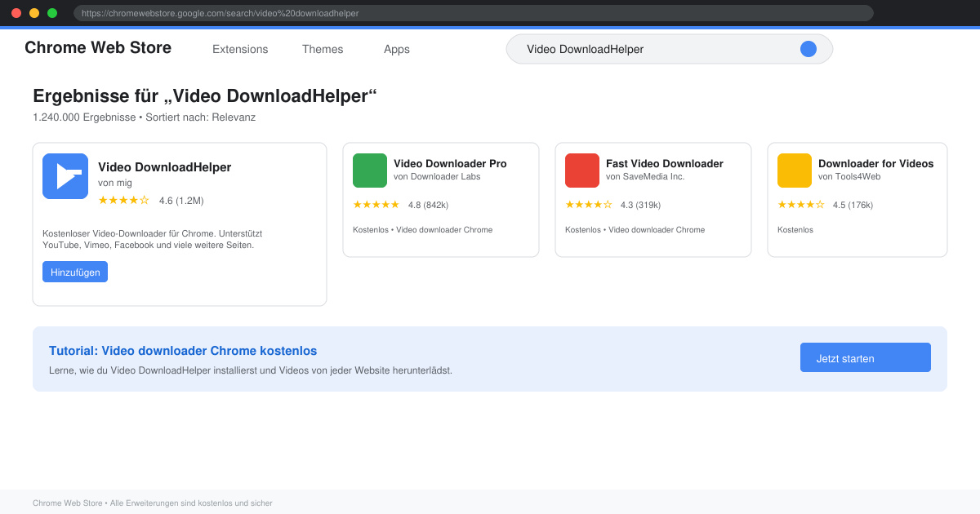980x514 pixels.
Task: Click the Jetzt starten tutorial button
Action: (x=866, y=357)
